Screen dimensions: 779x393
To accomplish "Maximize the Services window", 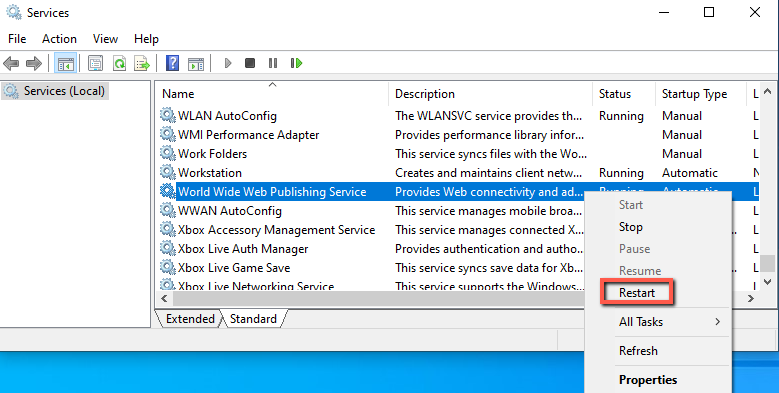I will point(709,12).
